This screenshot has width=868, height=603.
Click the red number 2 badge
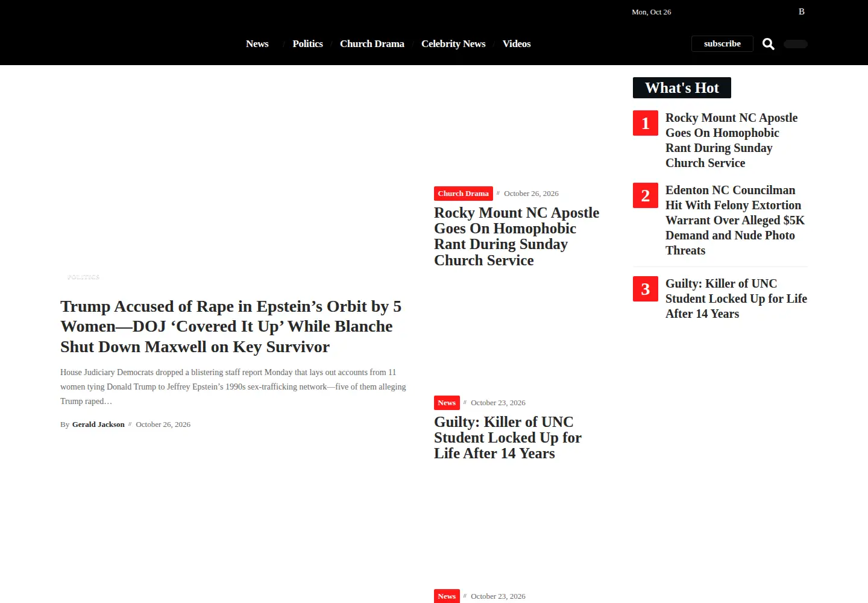tap(646, 195)
